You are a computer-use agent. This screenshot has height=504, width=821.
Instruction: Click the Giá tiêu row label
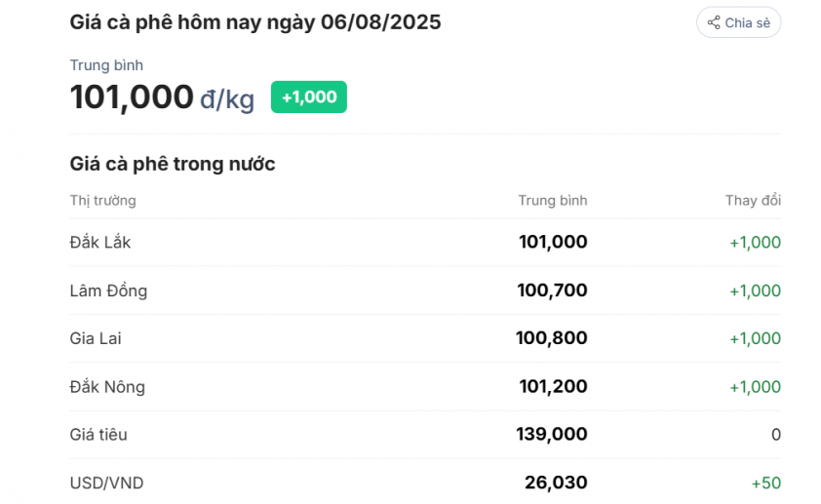pyautogui.click(x=98, y=435)
